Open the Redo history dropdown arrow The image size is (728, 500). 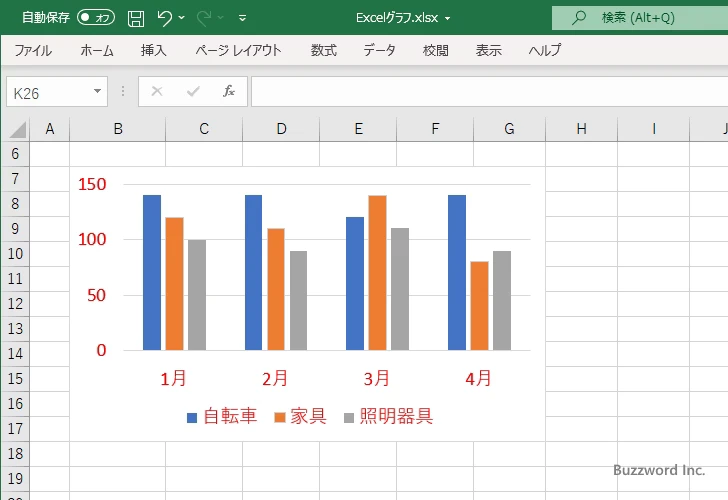[x=221, y=18]
